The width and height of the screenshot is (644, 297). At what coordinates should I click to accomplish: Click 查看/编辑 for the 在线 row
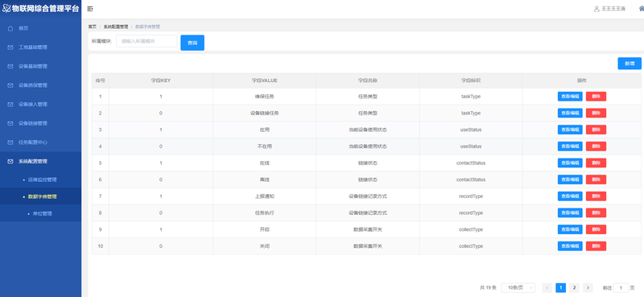coord(570,163)
